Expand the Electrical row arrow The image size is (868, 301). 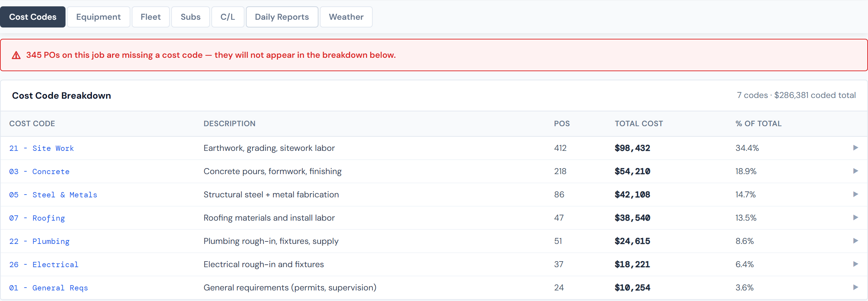(x=855, y=264)
